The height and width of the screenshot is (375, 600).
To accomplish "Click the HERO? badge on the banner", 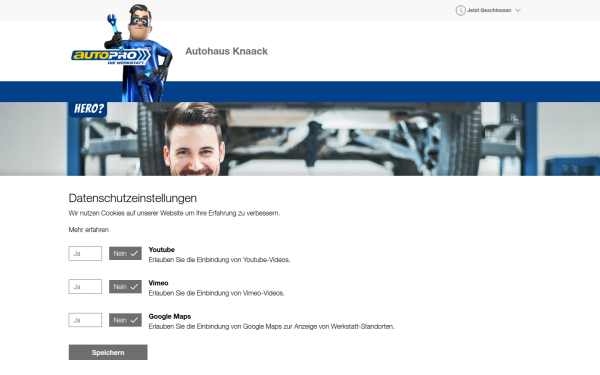I will point(88,109).
